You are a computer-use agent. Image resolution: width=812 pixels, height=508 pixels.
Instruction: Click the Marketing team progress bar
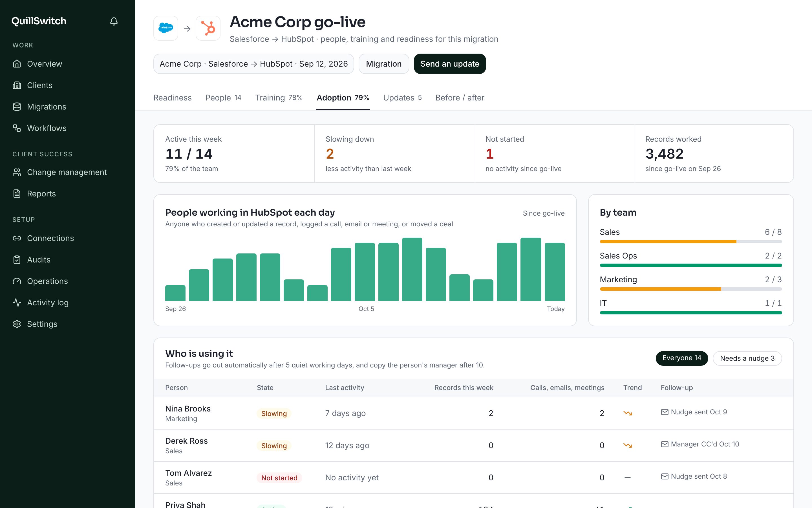690,289
